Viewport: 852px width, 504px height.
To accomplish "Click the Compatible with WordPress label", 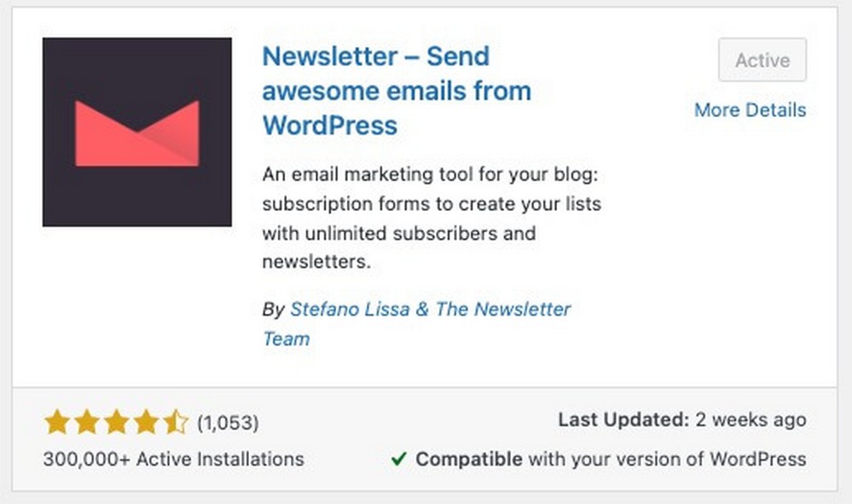I will pyautogui.click(x=607, y=459).
